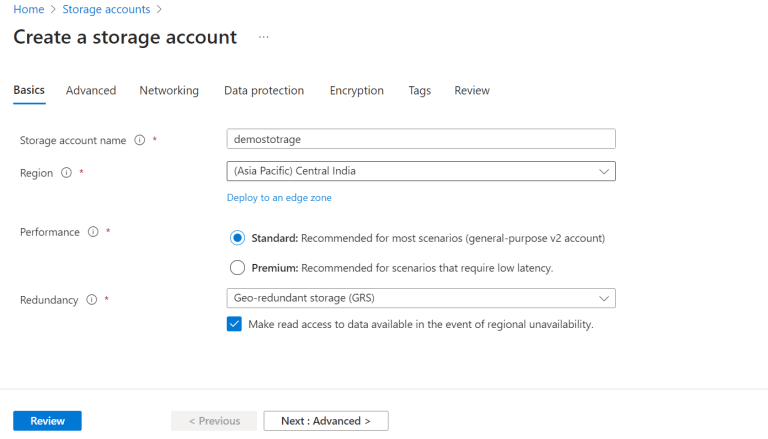The height and width of the screenshot is (439, 768).
Task: Expand the Region dropdown
Action: coord(421,171)
